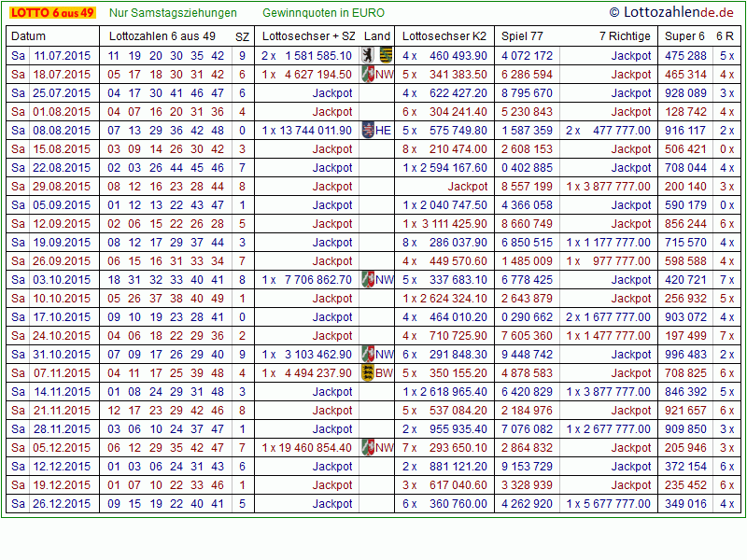The image size is (747, 560).
Task: Click the 19 460 854.40 jackpot amount
Action: pyautogui.click(x=316, y=448)
